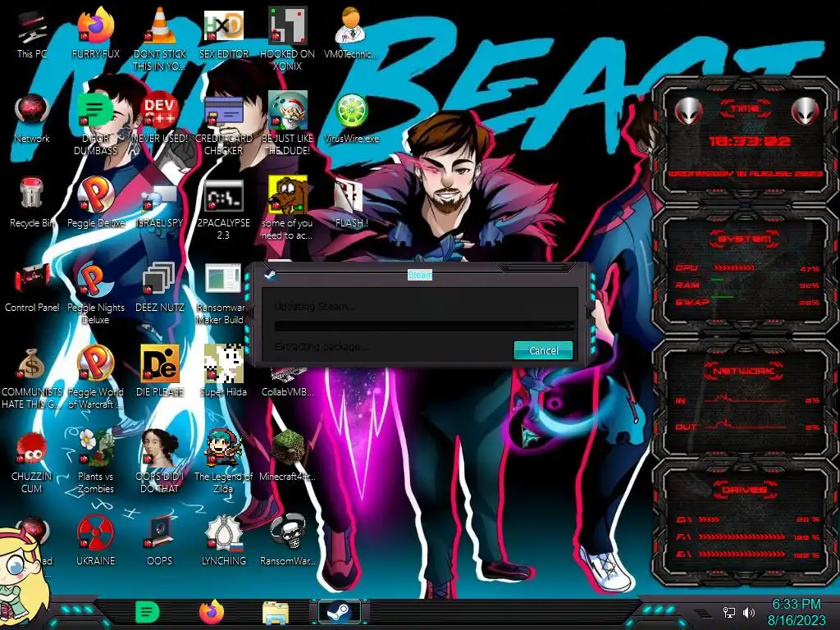Select the Plants vs Zombies icon

95,462
